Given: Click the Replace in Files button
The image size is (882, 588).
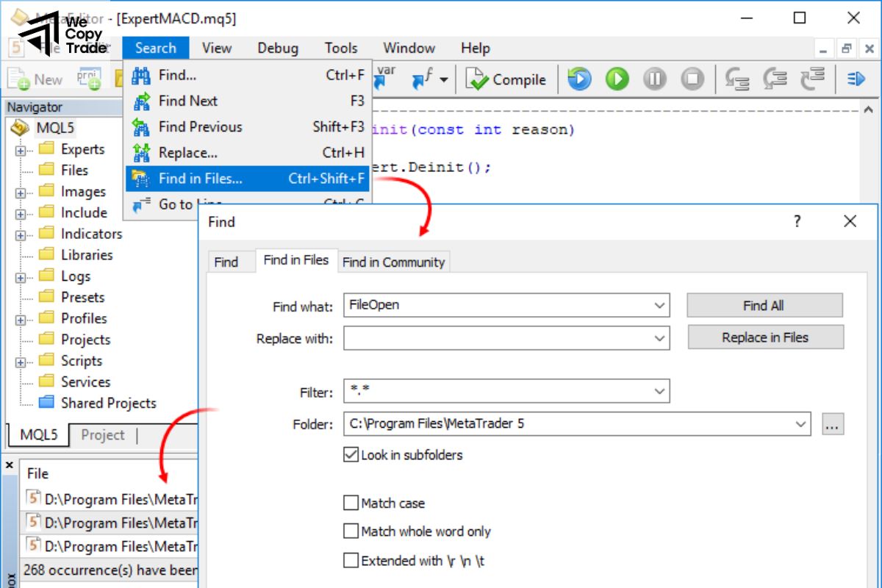Looking at the screenshot, I should click(x=765, y=337).
